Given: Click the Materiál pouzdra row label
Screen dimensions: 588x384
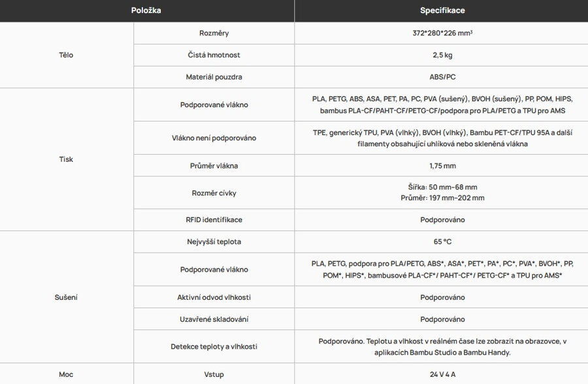Looking at the screenshot, I should click(x=214, y=77).
